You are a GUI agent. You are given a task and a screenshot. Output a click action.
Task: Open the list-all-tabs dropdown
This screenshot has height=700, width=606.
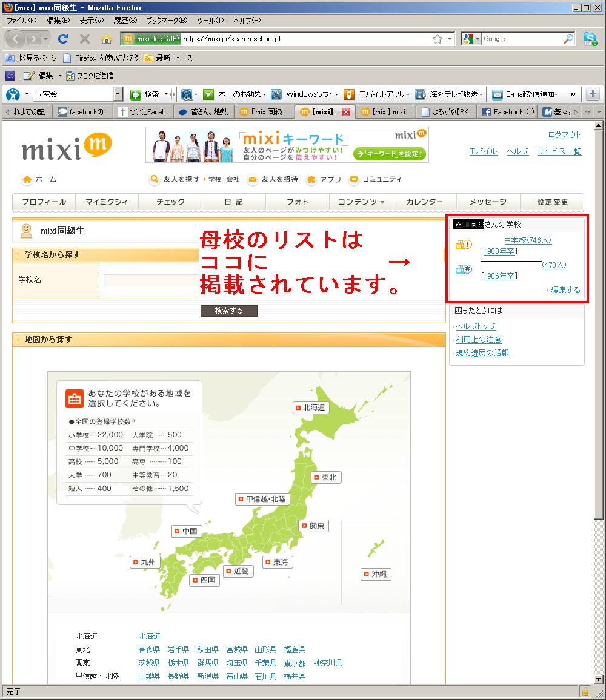[598, 112]
